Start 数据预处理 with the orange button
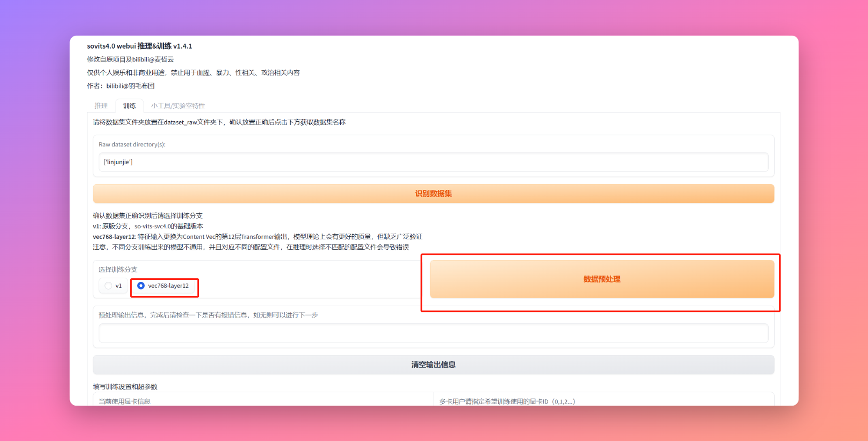Screen dimensions: 868x441 (602, 279)
